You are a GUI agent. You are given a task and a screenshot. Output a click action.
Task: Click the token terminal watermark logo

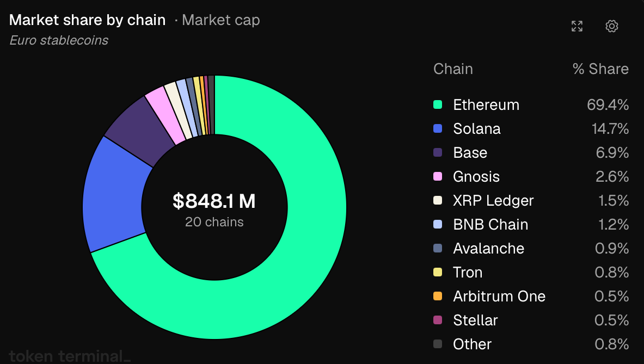point(70,356)
